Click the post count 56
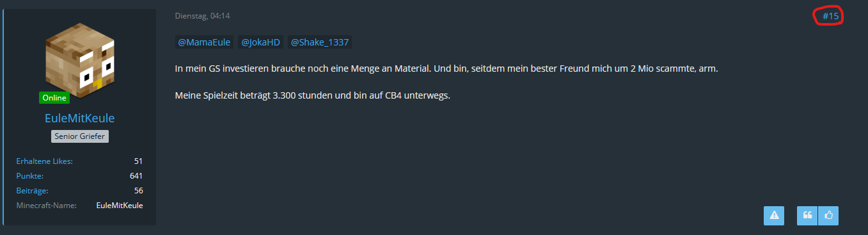The width and height of the screenshot is (868, 235). [x=138, y=190]
